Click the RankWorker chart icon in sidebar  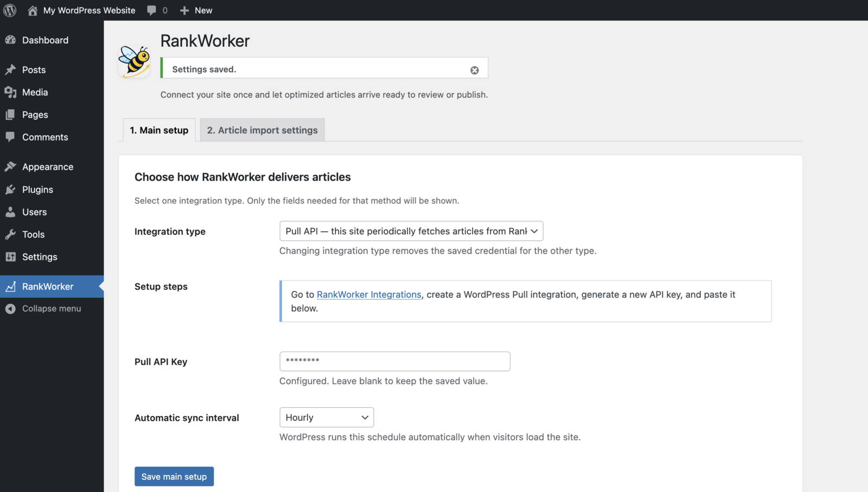10,286
